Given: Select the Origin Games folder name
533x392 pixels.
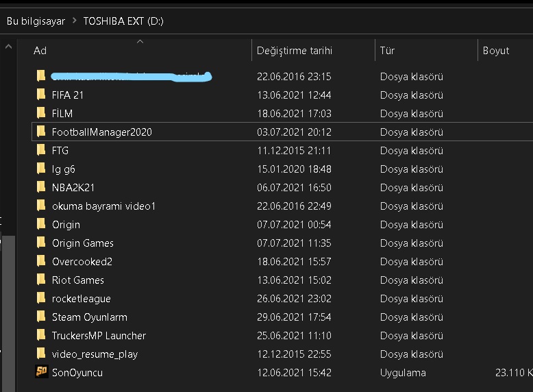Looking at the screenshot, I should coord(83,243).
